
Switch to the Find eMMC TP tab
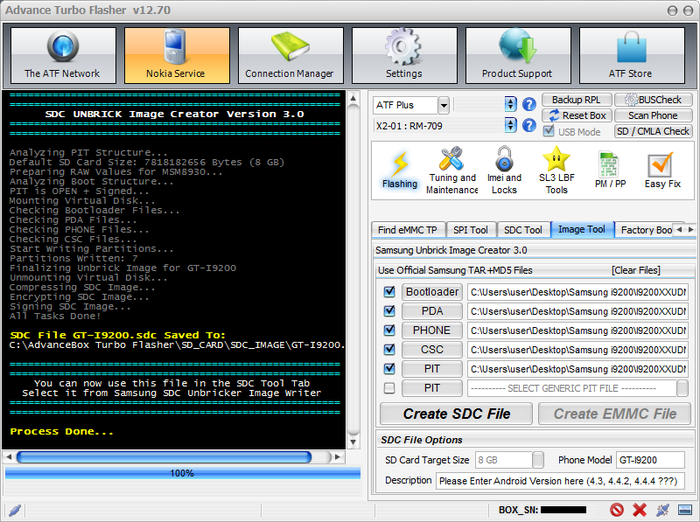407,230
